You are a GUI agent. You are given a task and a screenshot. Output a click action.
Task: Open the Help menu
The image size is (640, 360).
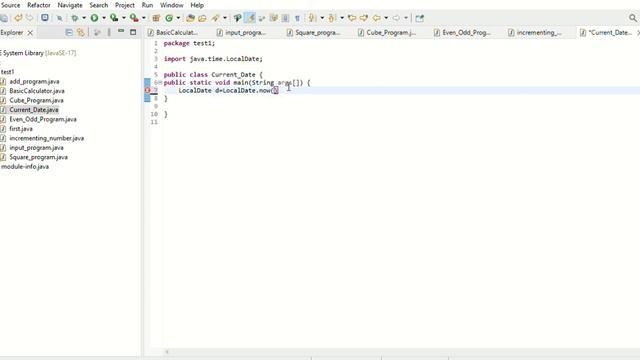click(197, 5)
